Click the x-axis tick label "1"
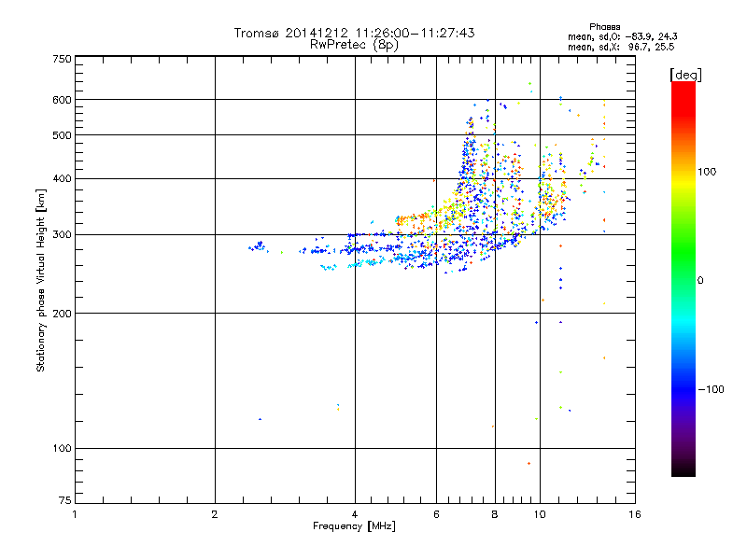The image size is (747, 560). (75, 514)
